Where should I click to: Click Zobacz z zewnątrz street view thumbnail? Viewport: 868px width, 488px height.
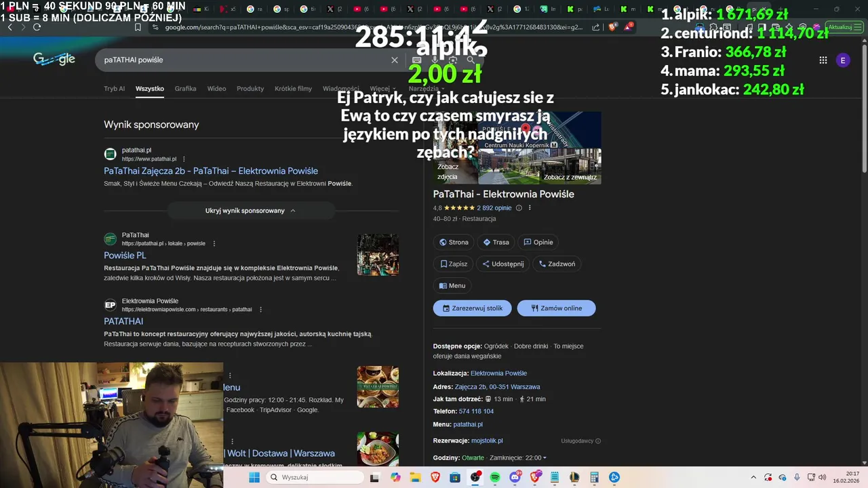(x=540, y=166)
